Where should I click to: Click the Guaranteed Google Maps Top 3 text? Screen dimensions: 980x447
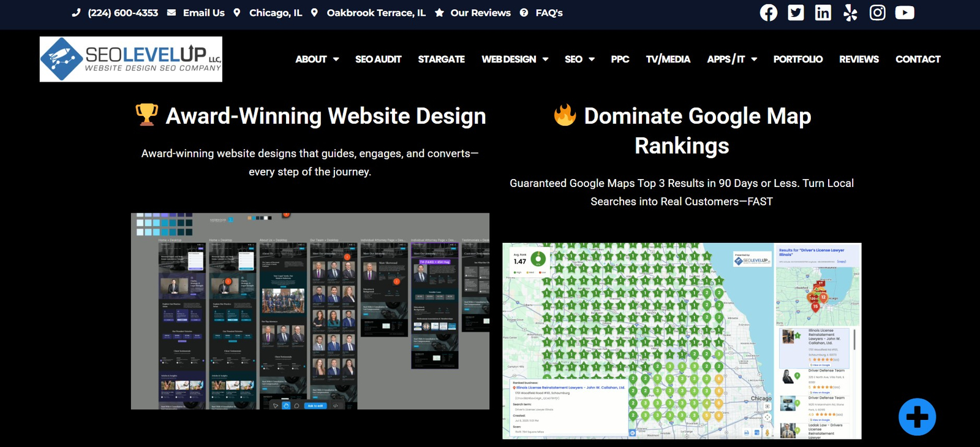point(682,192)
